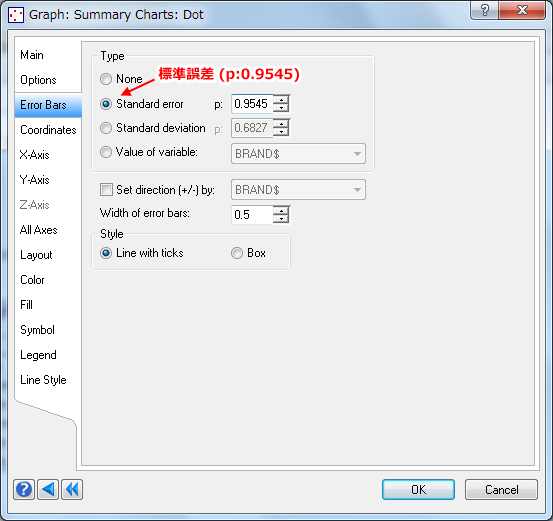Open the Set direction BRAND$ dropdown
The image size is (553, 521).
pyautogui.click(x=298, y=190)
